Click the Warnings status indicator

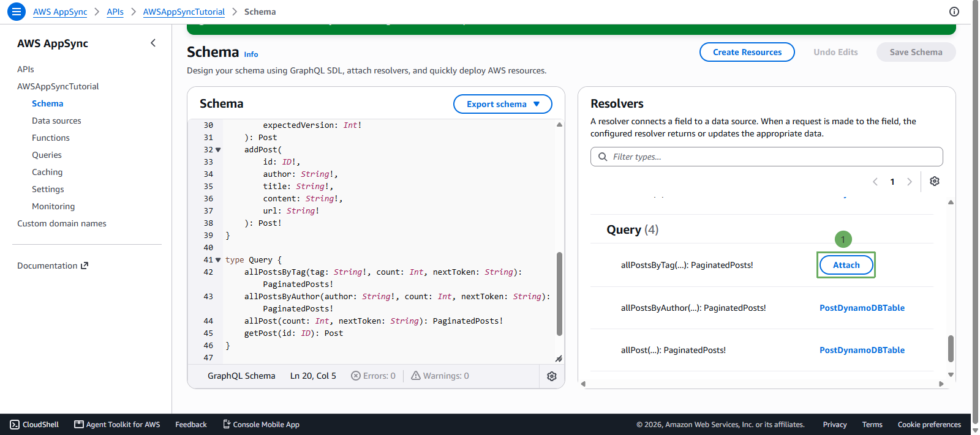coord(440,376)
